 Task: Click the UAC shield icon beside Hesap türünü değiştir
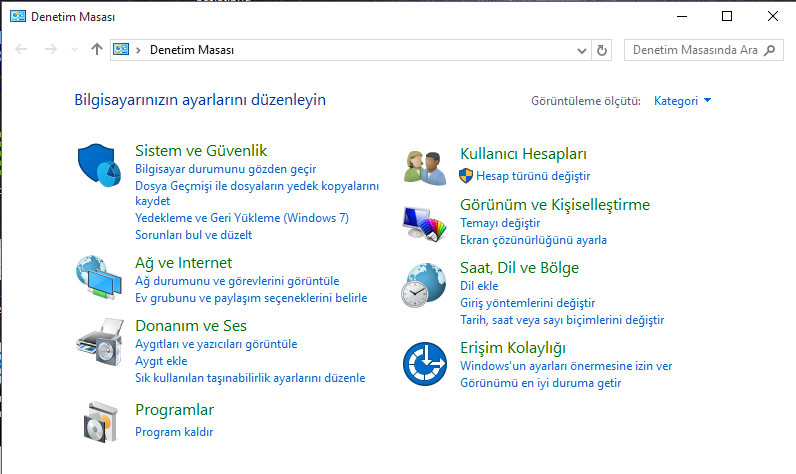pos(466,176)
